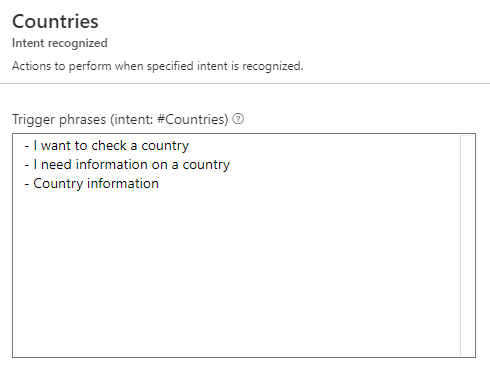
Task: Click the 'Intent recognized' subtitle
Action: tap(60, 43)
